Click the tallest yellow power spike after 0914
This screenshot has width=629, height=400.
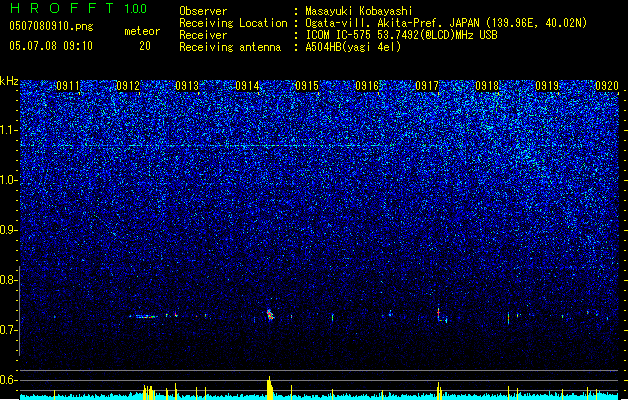pyautogui.click(x=270, y=388)
